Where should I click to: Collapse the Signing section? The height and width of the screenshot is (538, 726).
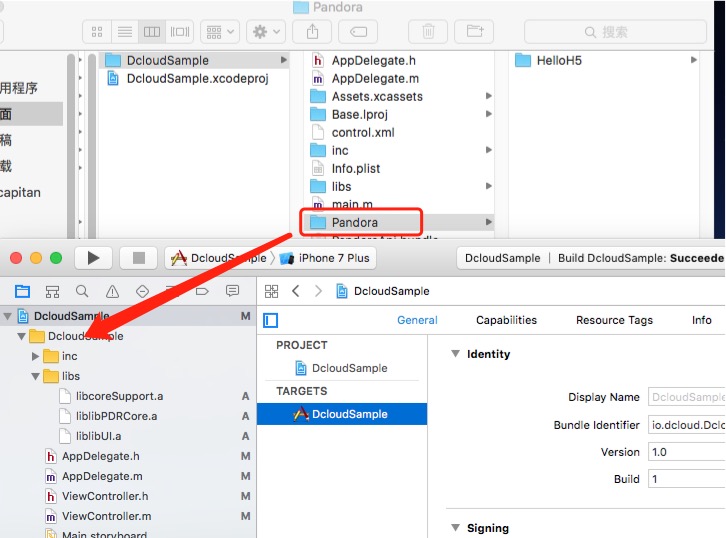pyautogui.click(x=456, y=528)
